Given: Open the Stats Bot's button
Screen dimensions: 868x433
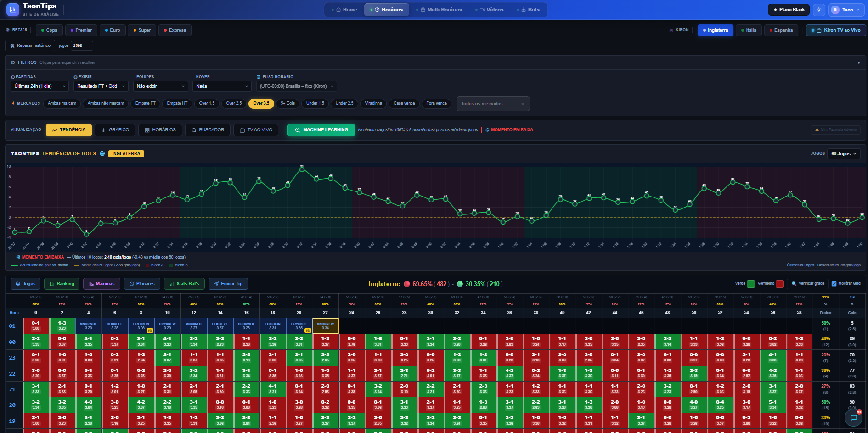Looking at the screenshot, I should tap(184, 284).
